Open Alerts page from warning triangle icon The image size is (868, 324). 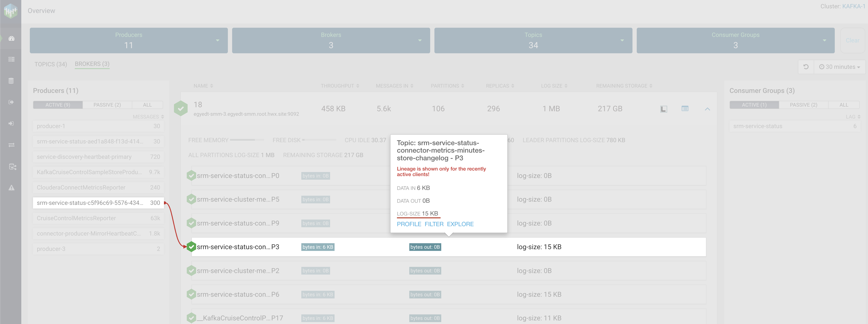(11, 188)
